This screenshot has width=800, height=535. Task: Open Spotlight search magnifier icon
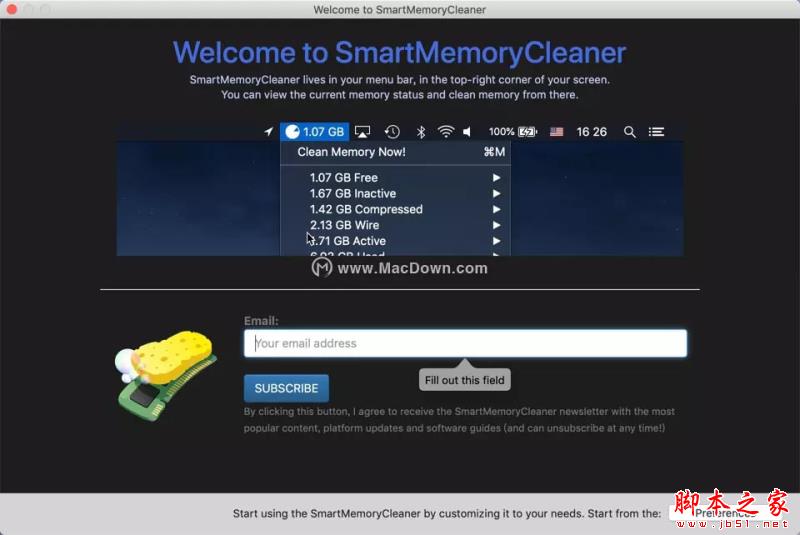click(630, 132)
